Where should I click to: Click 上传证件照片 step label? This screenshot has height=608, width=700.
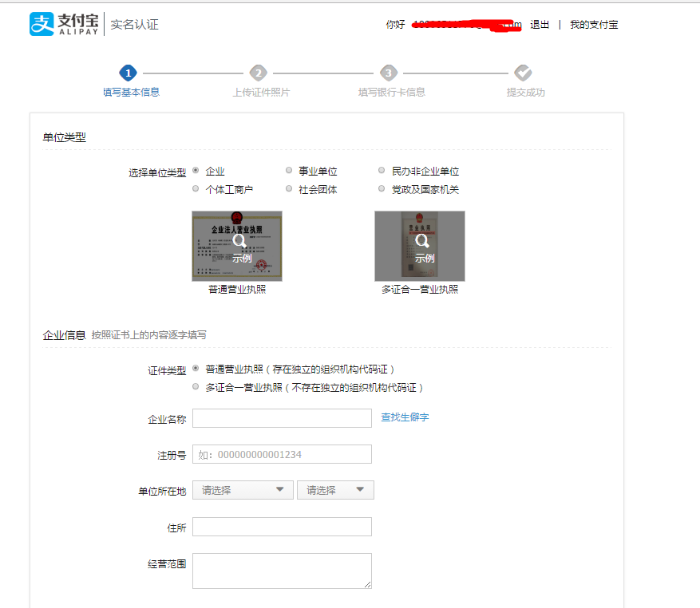tap(261, 92)
